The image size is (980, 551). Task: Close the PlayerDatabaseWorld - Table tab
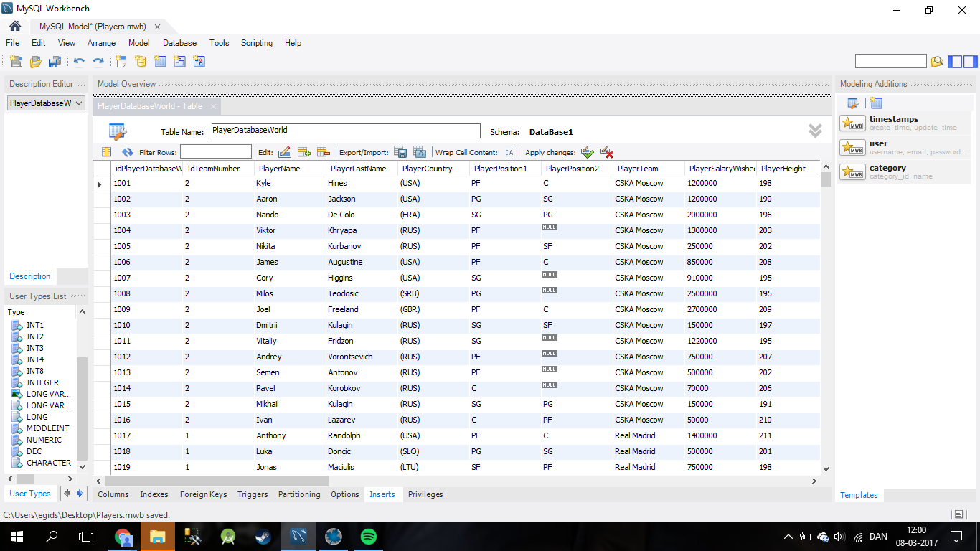213,106
